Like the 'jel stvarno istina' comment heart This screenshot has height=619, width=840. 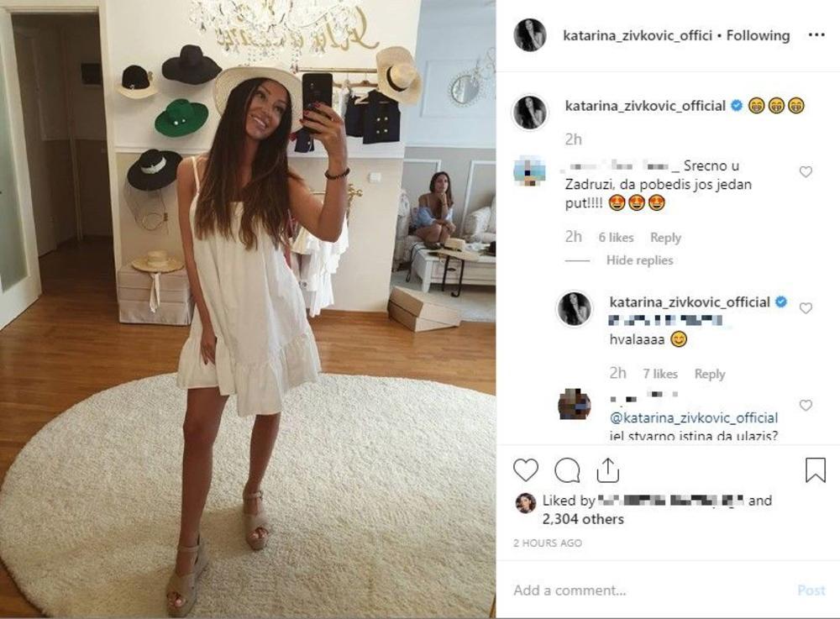pyautogui.click(x=806, y=406)
